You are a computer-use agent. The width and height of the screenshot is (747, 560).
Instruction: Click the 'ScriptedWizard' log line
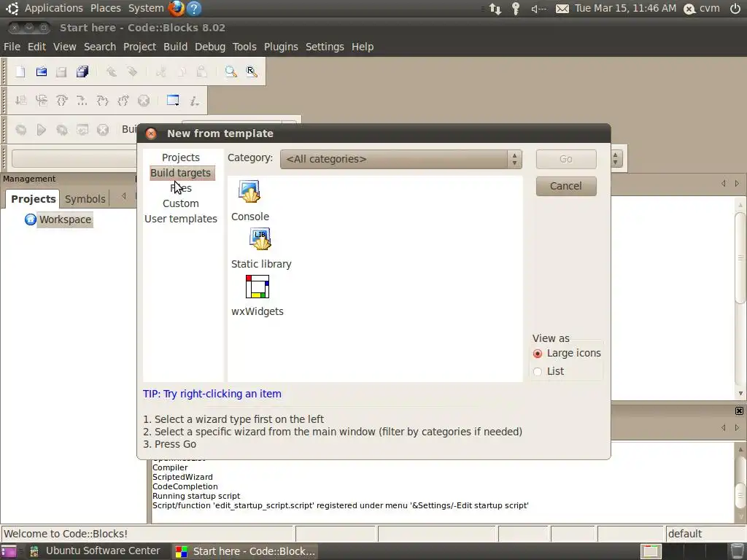tap(182, 477)
